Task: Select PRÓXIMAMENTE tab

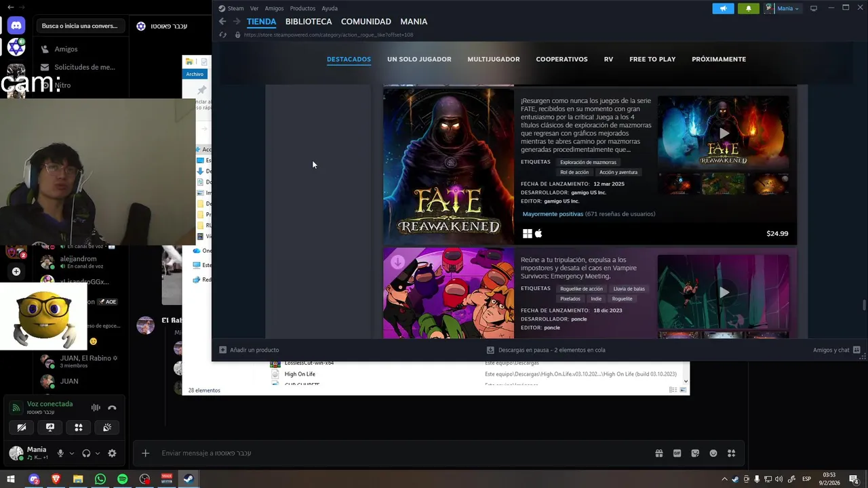Action: click(x=719, y=59)
